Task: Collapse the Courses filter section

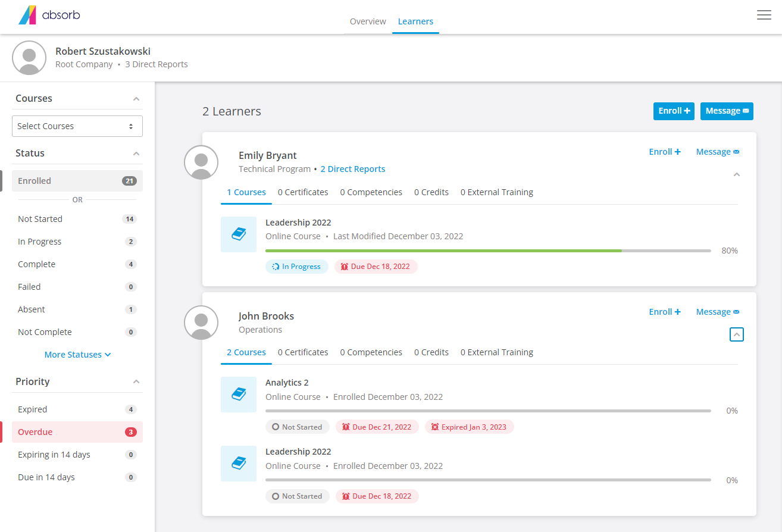Action: point(136,99)
